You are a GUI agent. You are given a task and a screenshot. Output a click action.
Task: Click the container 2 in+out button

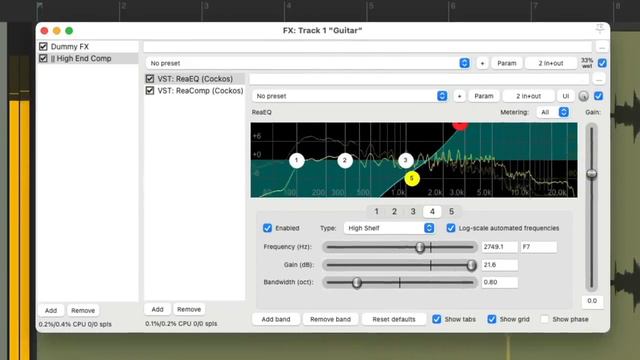click(551, 63)
